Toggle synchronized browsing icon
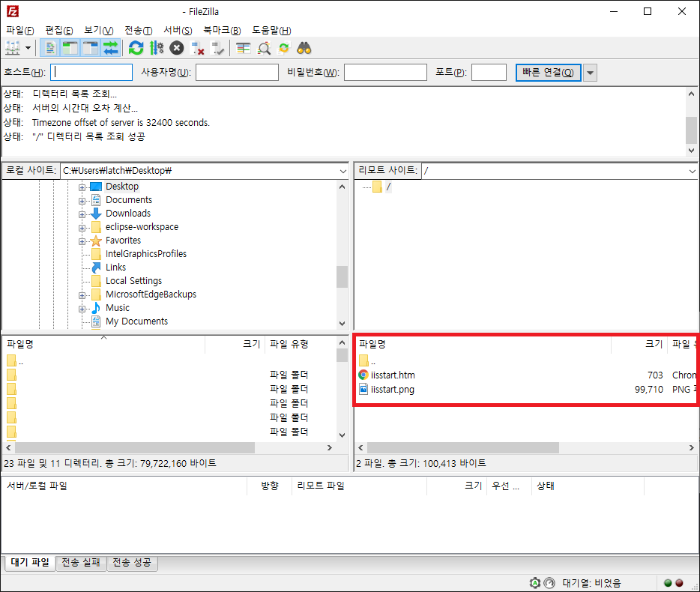Viewport: 700px width, 592px height. (284, 48)
